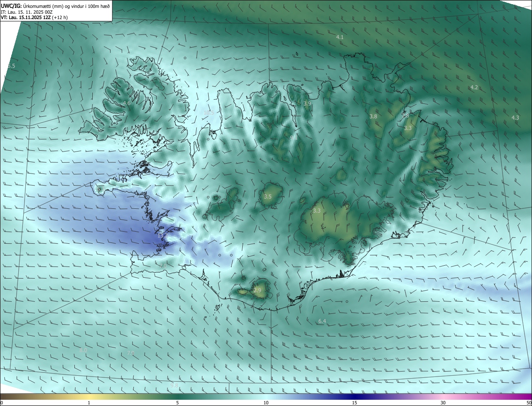This screenshot has height=406, width=532.
Task: Click the 6.4 value off the south coast
Action: [x=322, y=321]
